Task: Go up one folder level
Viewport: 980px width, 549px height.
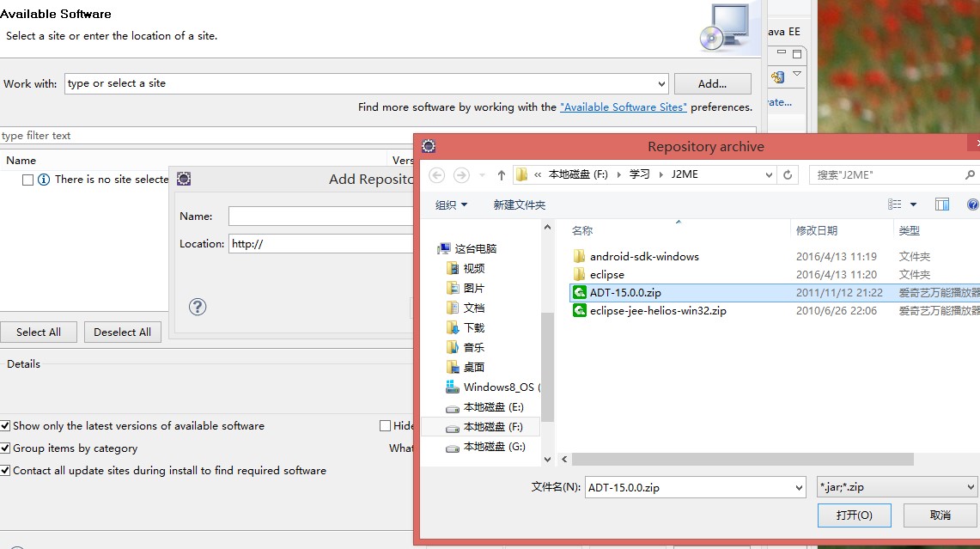Action: [x=501, y=175]
